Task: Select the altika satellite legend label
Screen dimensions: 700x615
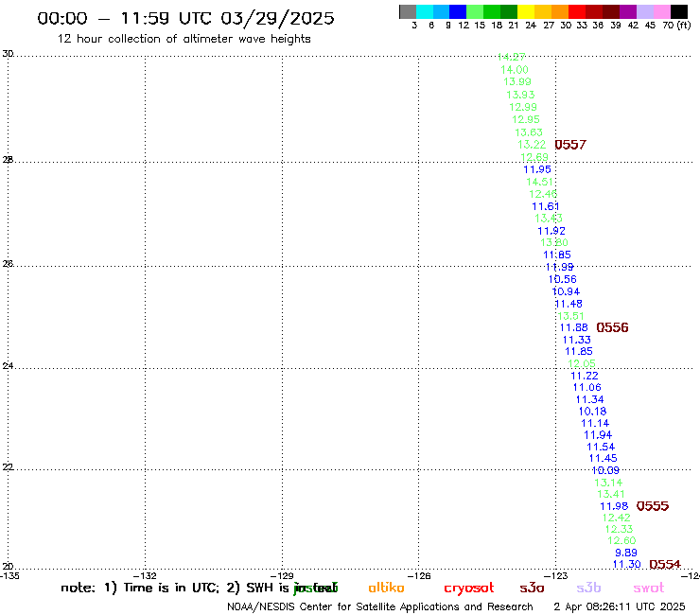Action: point(386,588)
